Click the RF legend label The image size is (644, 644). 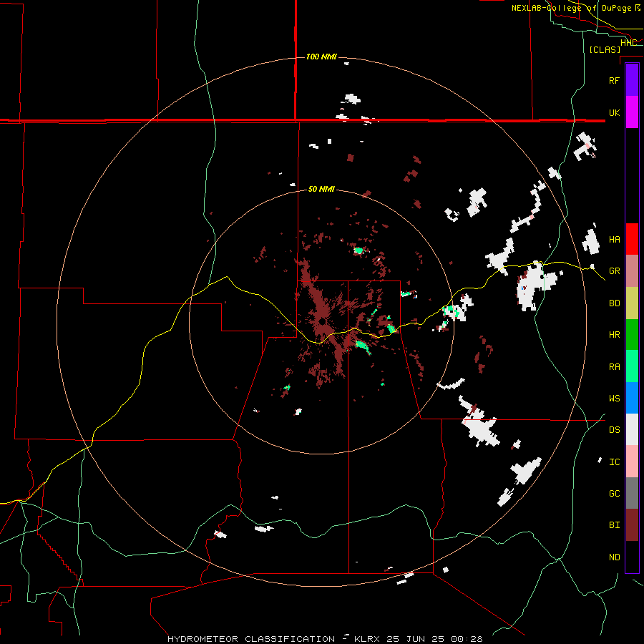pos(615,80)
